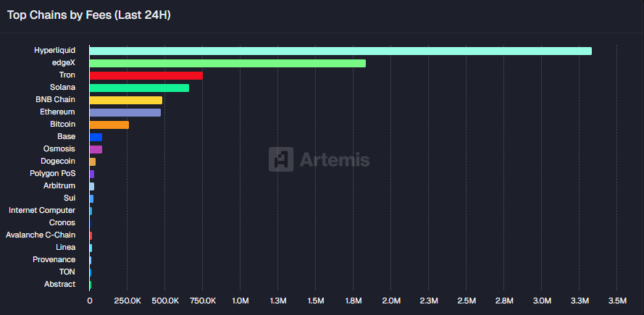Image resolution: width=644 pixels, height=315 pixels.
Task: Select the yellow BNB Chain bar
Action: 125,100
